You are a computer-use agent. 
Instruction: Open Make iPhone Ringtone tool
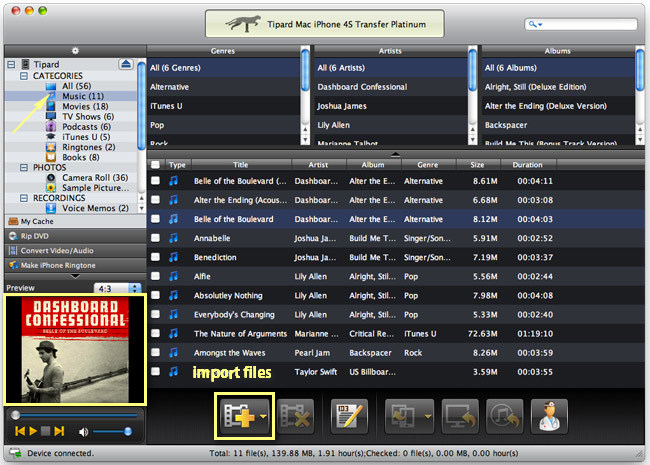(75, 265)
